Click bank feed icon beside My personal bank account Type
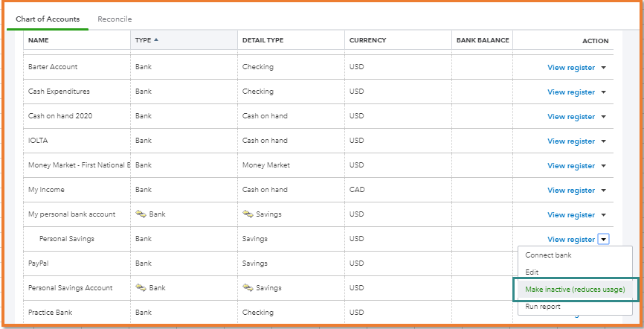The image size is (644, 329). tap(141, 214)
